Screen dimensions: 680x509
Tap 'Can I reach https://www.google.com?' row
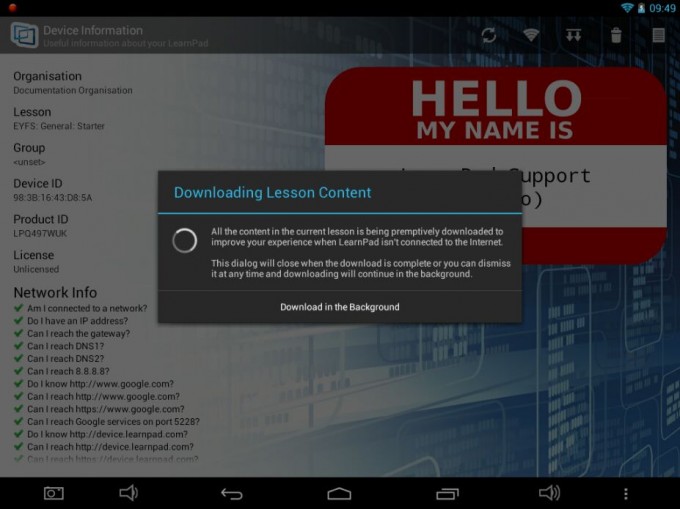pyautogui.click(x=99, y=409)
